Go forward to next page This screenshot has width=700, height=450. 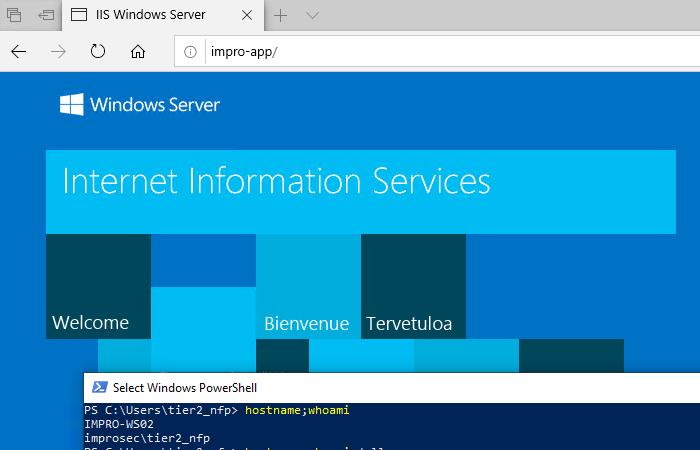tap(58, 52)
